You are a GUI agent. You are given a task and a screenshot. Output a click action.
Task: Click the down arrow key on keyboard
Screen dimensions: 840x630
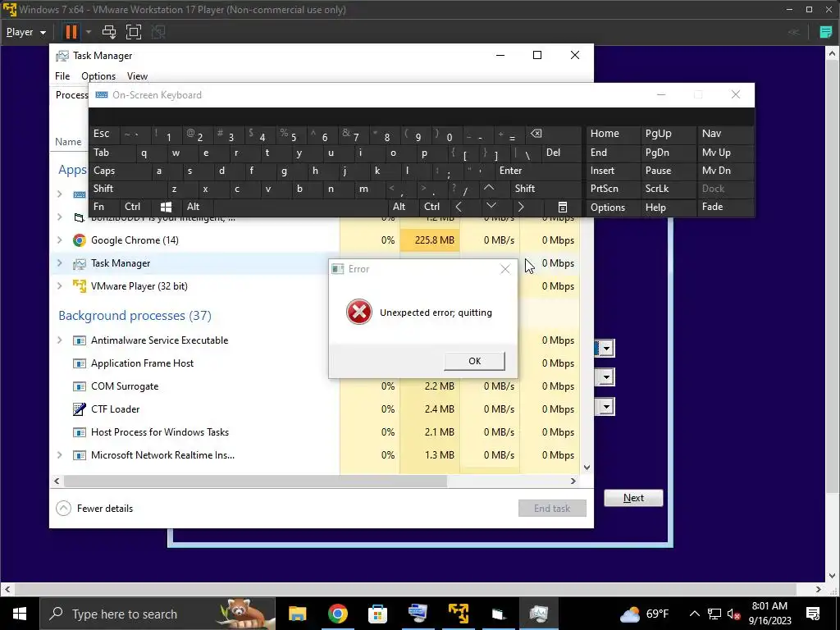point(491,206)
